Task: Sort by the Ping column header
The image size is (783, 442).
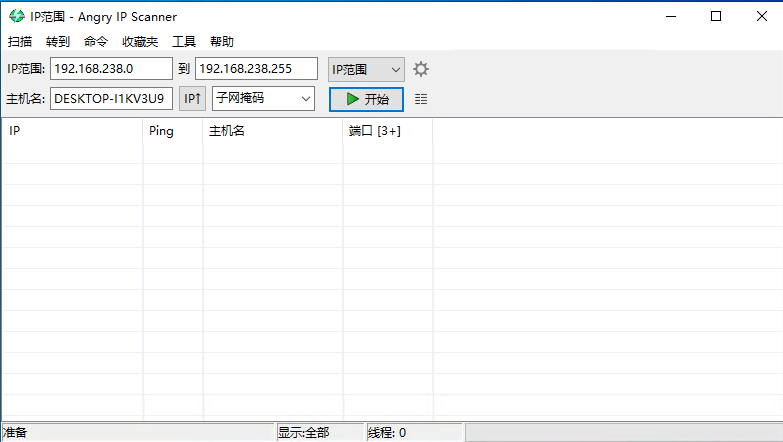Action: [173, 131]
